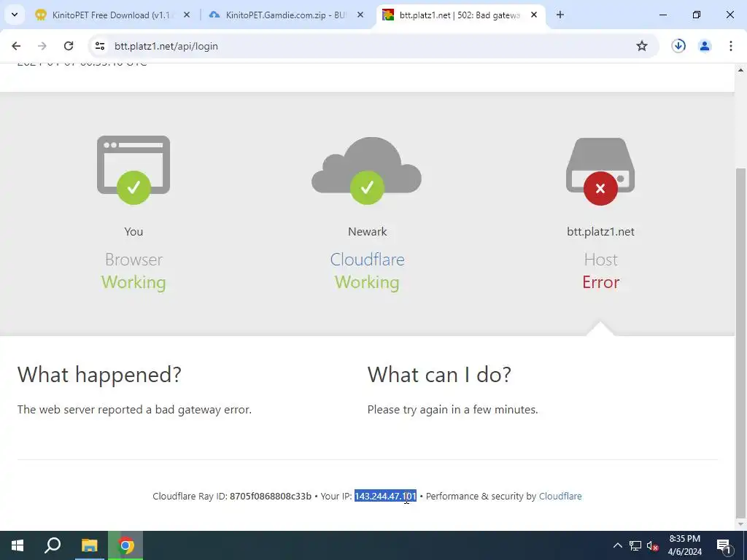
Task: Open the Windows Start menu
Action: [x=18, y=545]
